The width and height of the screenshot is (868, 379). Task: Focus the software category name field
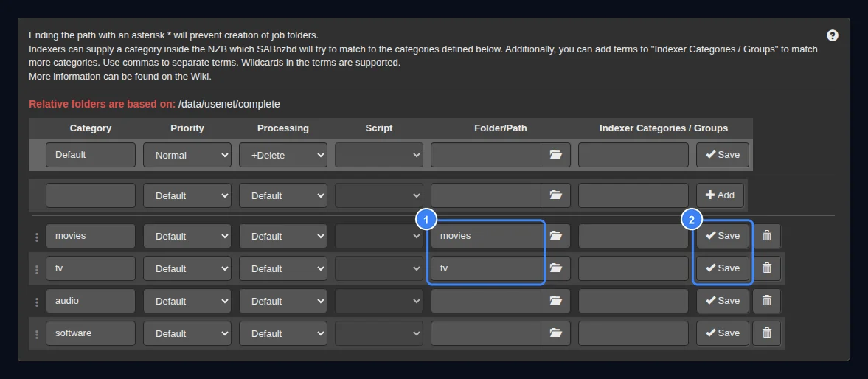point(91,333)
